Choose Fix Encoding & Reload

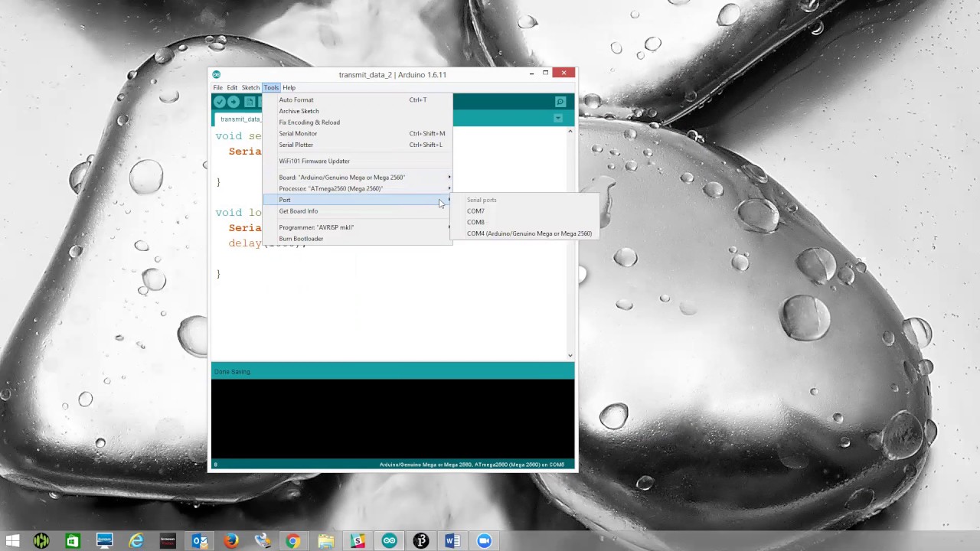[358, 122]
